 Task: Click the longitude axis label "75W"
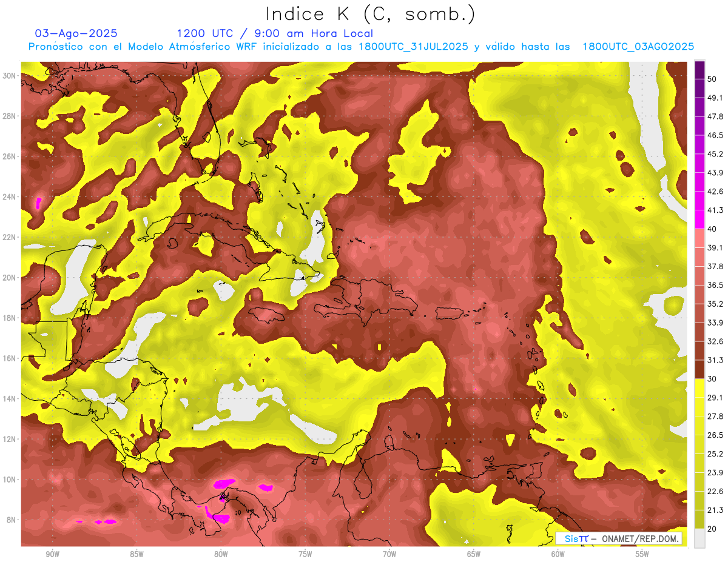(x=305, y=554)
